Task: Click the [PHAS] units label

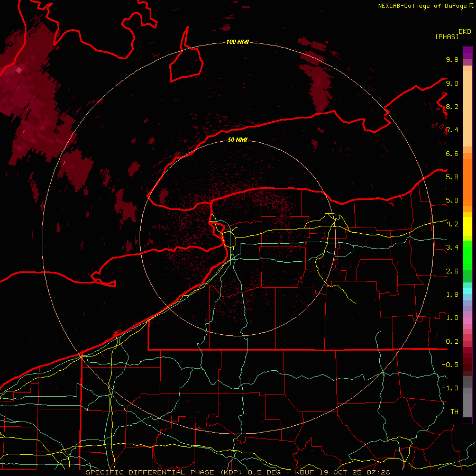Action: [x=447, y=37]
